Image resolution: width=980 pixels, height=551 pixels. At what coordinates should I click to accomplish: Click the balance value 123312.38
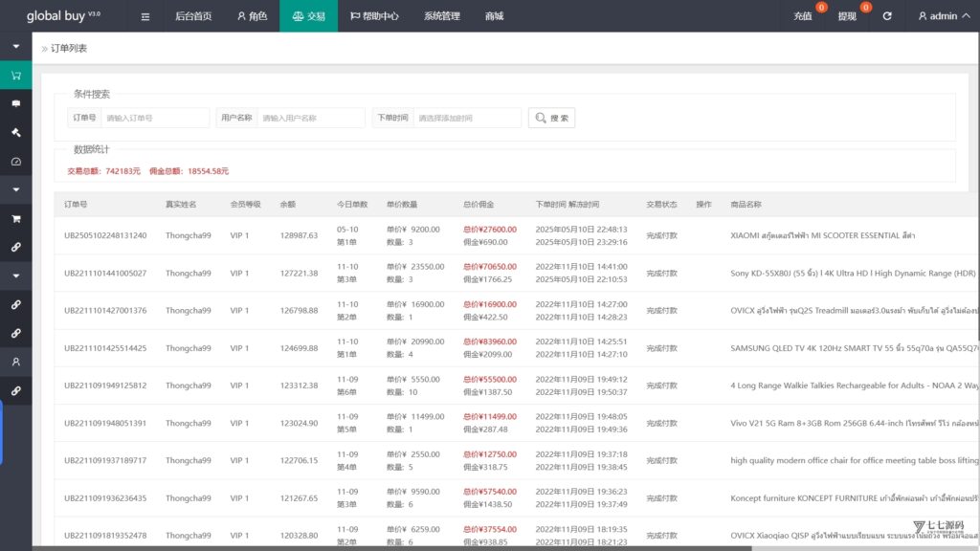tap(299, 386)
